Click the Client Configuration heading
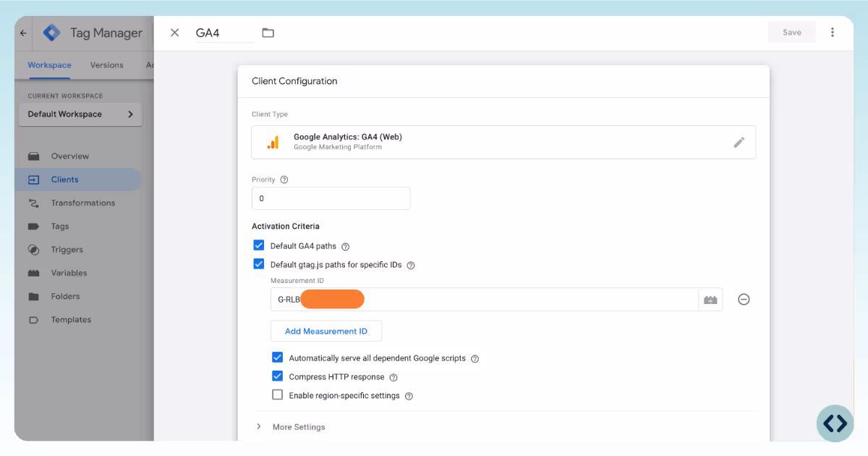The height and width of the screenshot is (456, 868). (x=294, y=81)
